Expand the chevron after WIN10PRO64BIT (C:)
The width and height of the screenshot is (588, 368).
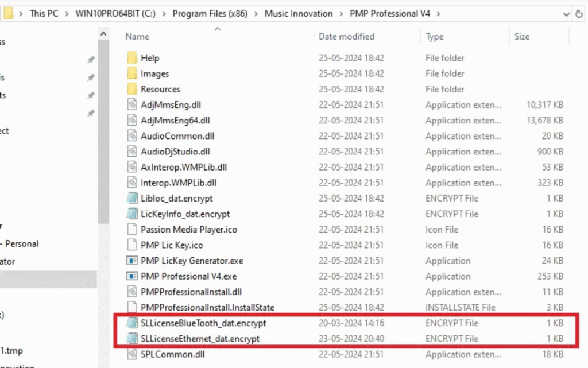pos(164,14)
